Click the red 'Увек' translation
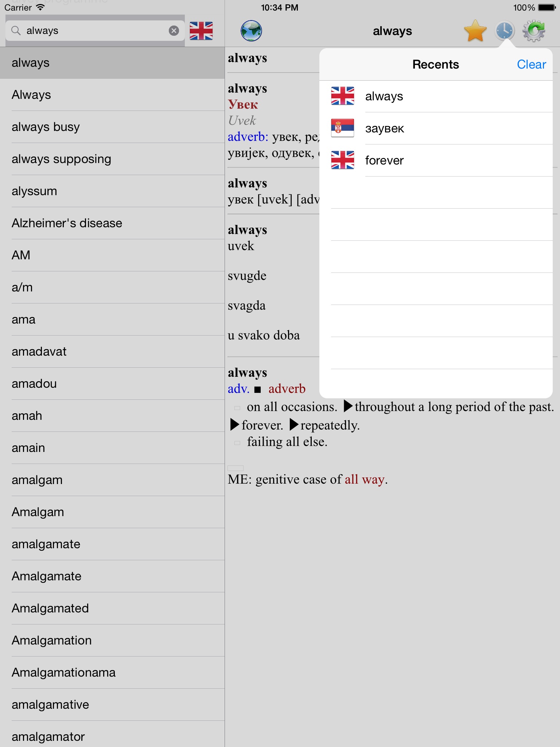Viewport: 560px width, 747px height. coord(243,105)
